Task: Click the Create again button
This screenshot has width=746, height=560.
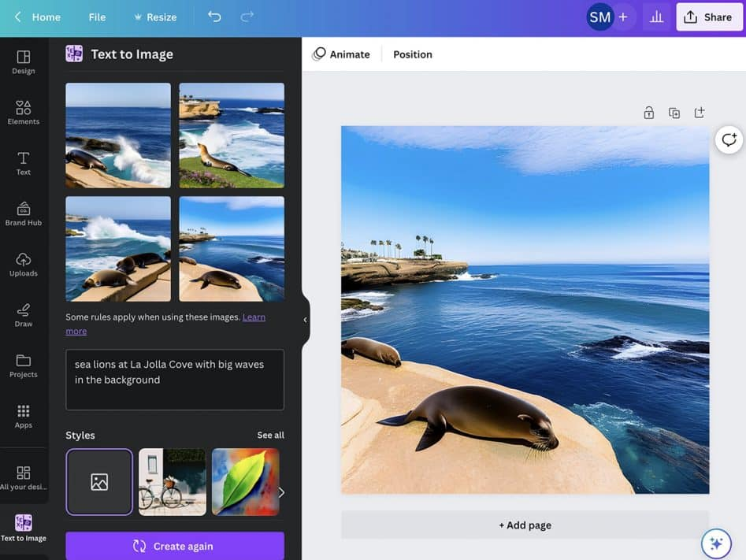Action: tap(174, 546)
